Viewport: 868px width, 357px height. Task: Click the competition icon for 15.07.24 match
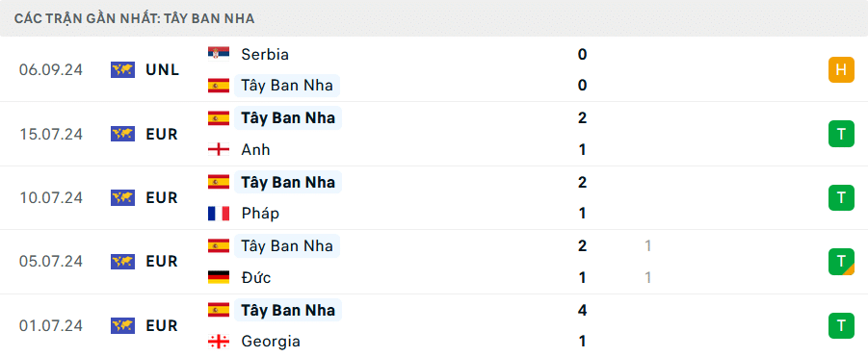123,134
